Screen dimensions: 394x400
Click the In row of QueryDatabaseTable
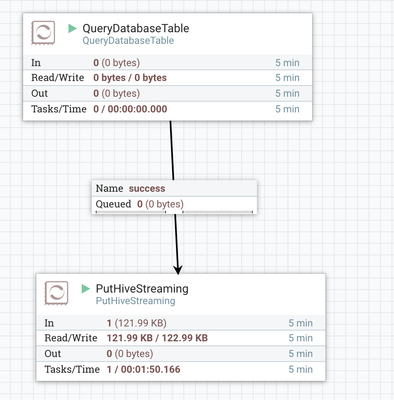point(168,62)
